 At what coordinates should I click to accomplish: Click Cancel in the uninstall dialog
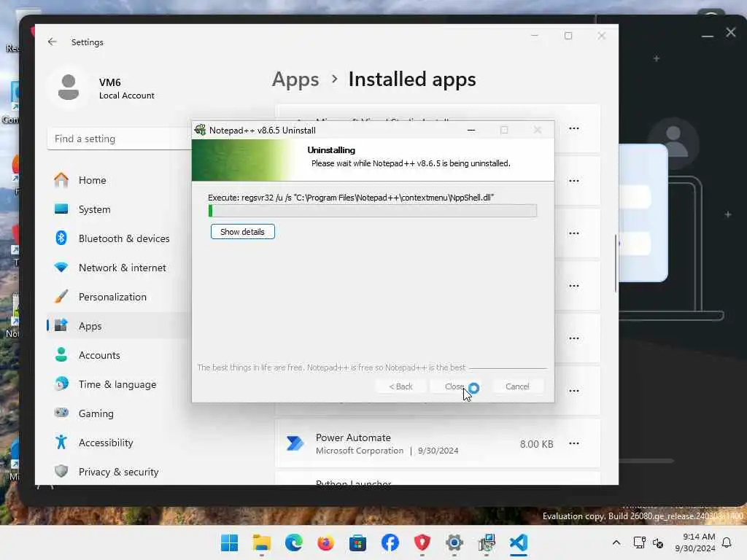(x=517, y=386)
